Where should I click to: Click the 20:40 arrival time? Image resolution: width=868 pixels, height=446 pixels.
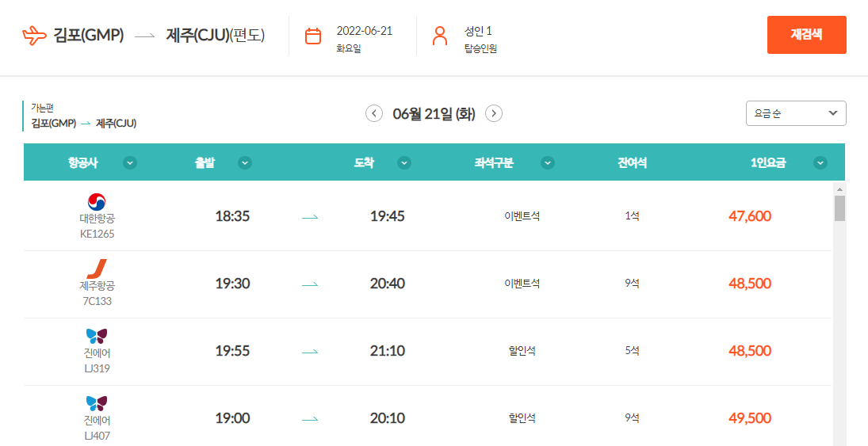click(x=388, y=284)
